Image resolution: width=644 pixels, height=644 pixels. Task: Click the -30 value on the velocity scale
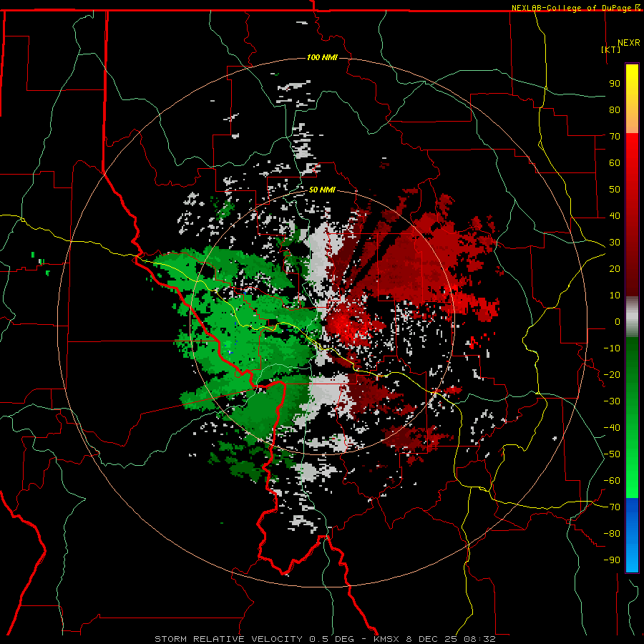[612, 401]
